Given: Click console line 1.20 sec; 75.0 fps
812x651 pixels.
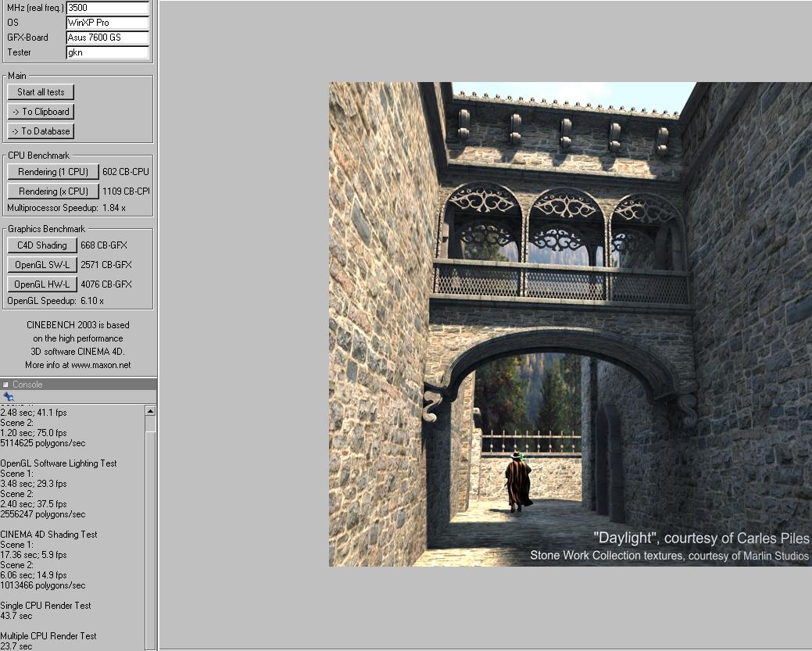Looking at the screenshot, I should [x=34, y=433].
